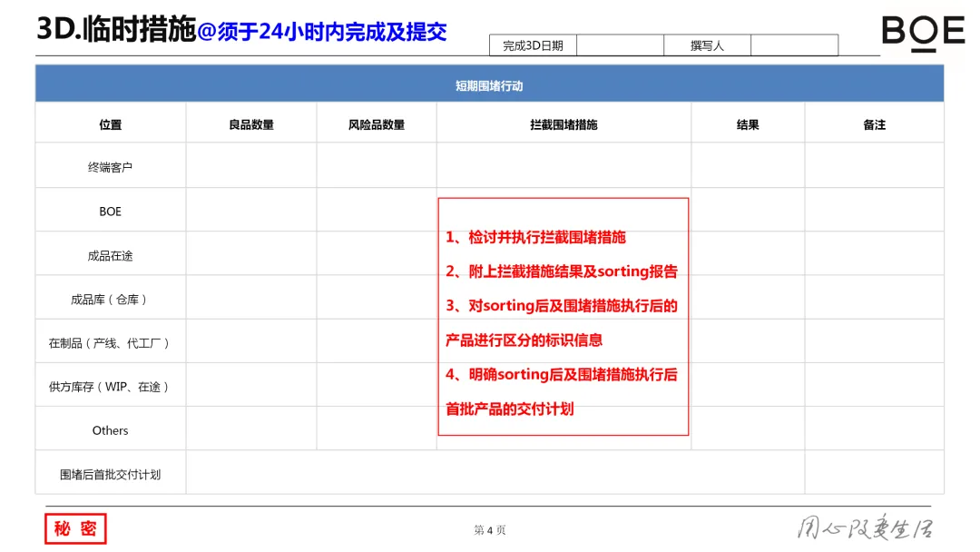Viewport: 980px width, 552px height.
Task: Select the 位置 column header
Action: pos(111,124)
